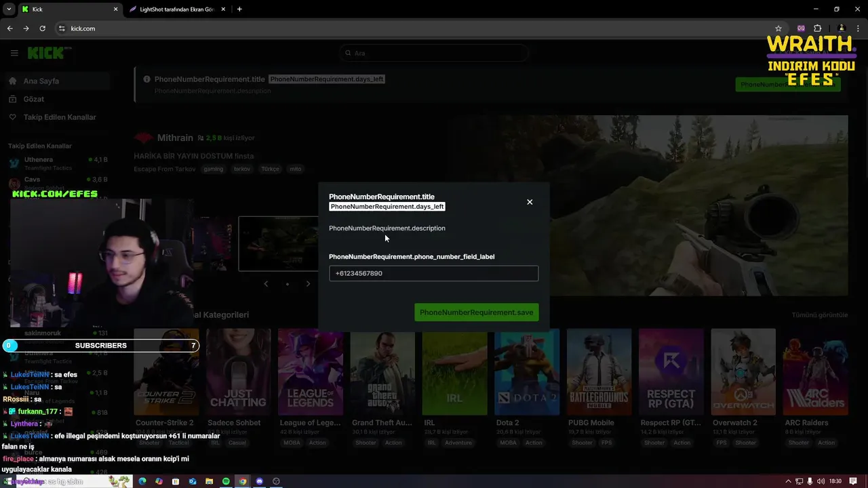868x488 pixels.
Task: Open Mithrain channel name link
Action: [175, 138]
